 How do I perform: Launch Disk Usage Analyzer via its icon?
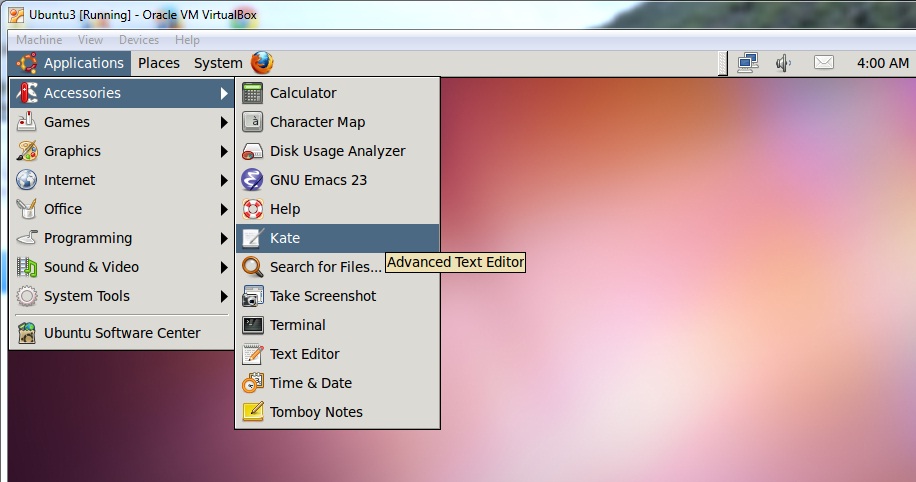(252, 151)
